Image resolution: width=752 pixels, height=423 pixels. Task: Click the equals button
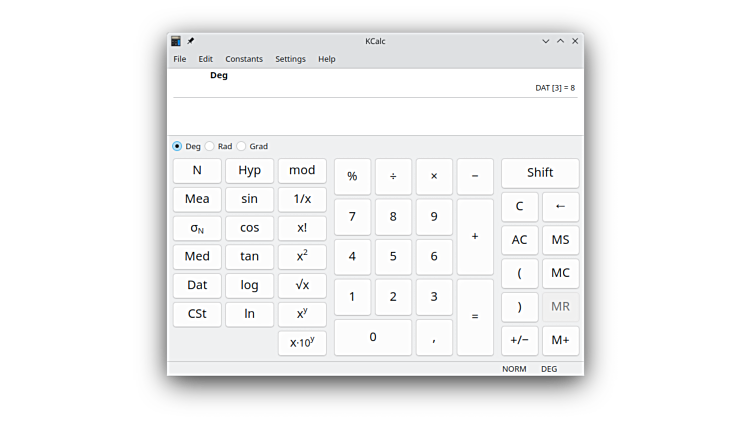(475, 316)
